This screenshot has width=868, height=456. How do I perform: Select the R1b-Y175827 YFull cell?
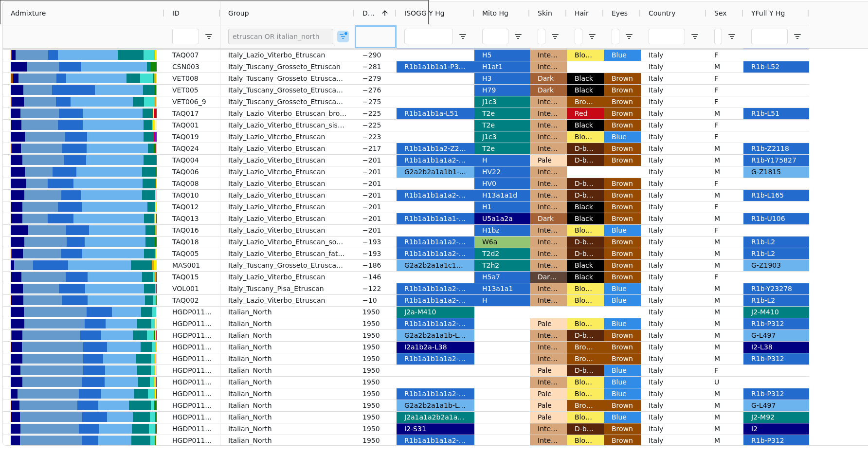(x=776, y=160)
